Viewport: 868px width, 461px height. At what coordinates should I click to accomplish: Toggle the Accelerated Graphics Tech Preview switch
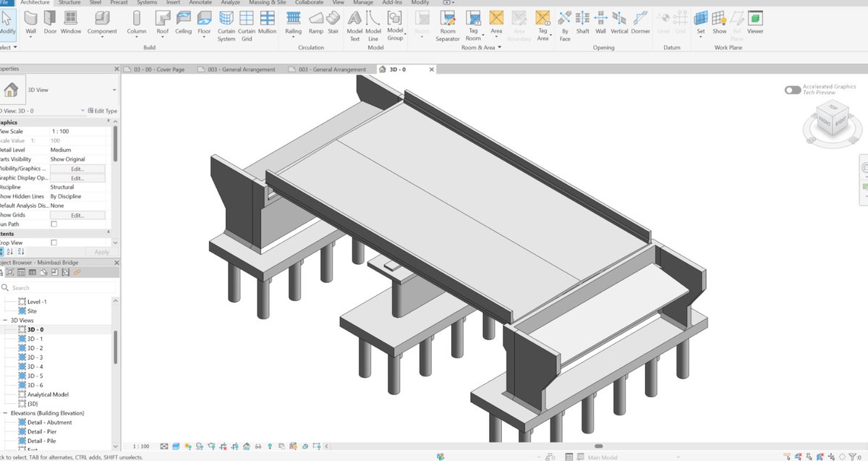coord(793,90)
